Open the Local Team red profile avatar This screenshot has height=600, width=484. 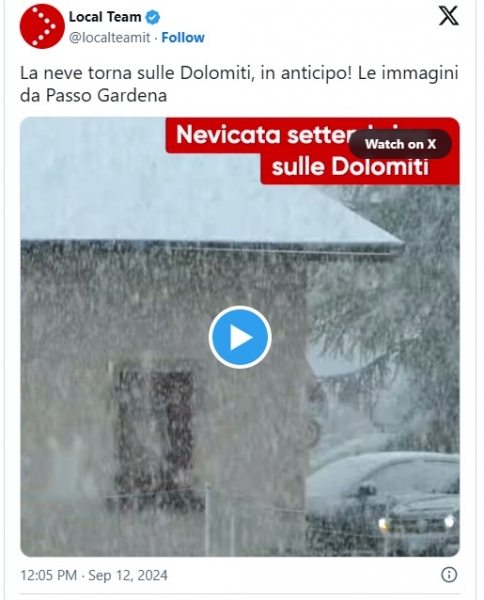click(x=42, y=26)
